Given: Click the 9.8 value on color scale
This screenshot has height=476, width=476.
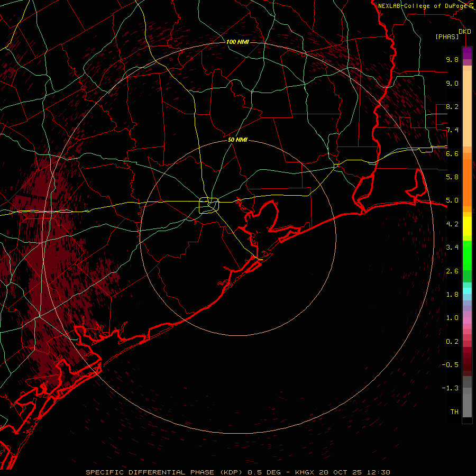Looking at the screenshot, I should tap(452, 60).
